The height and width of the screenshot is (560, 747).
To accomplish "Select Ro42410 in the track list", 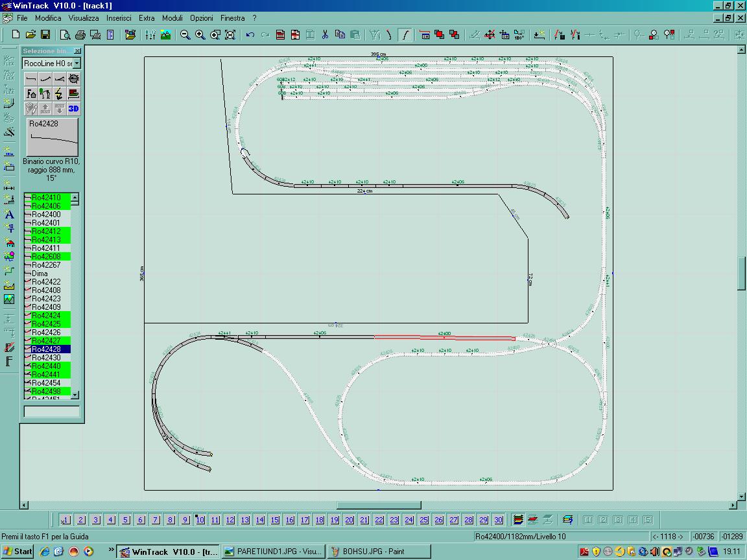I will coord(47,197).
